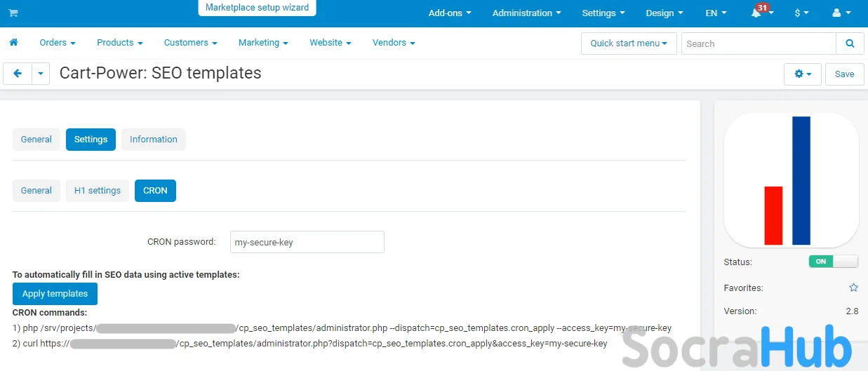The width and height of the screenshot is (868, 371).
Task: Click the search magnifier icon
Action: pyautogui.click(x=850, y=43)
